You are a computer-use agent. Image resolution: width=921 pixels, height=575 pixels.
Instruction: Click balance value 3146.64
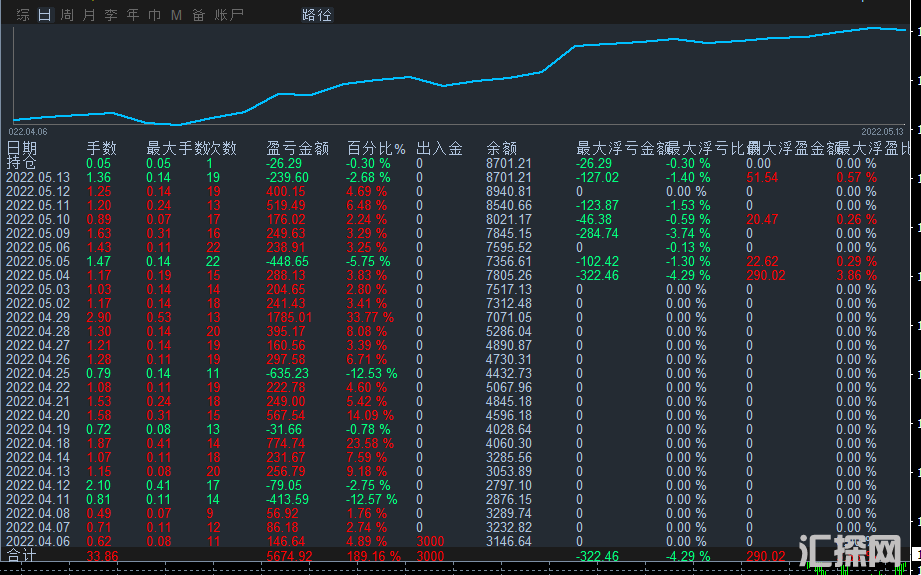(x=509, y=542)
